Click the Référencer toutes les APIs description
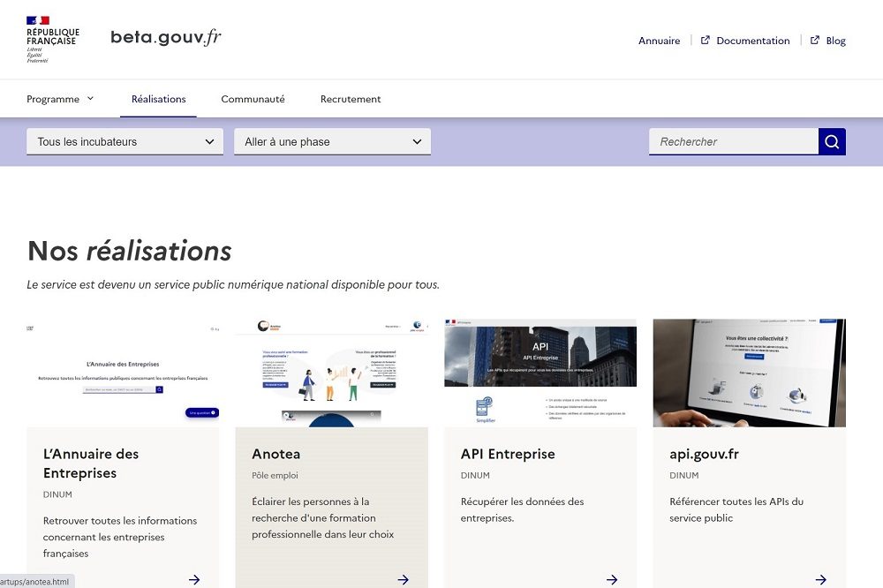This screenshot has width=883, height=588. tap(736, 509)
